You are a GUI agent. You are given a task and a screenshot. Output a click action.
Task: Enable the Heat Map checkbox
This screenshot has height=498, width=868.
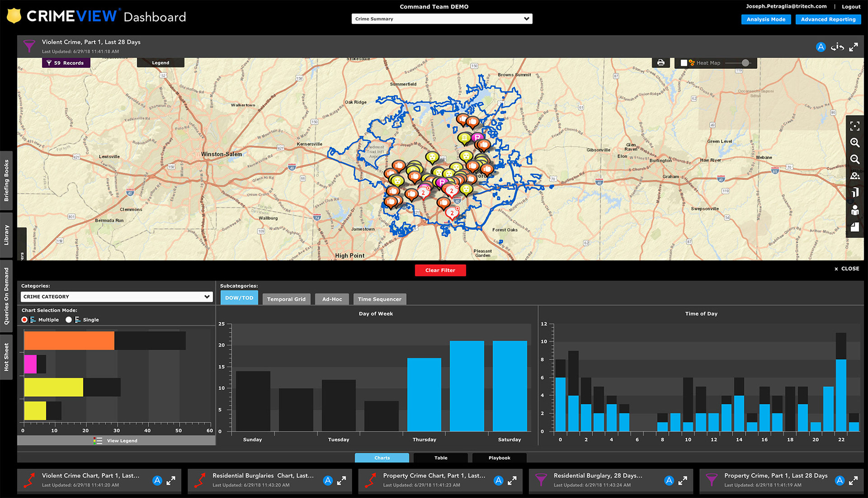(x=684, y=63)
